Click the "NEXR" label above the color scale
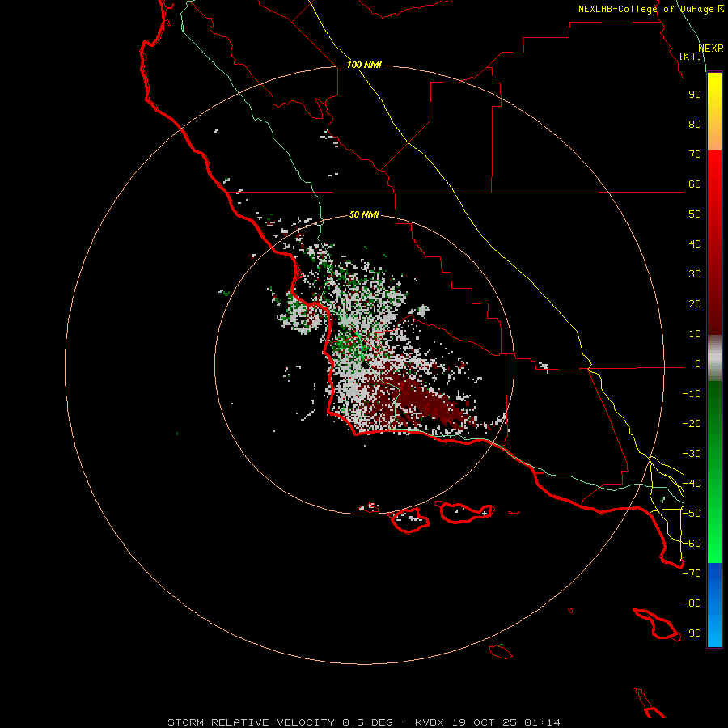The image size is (728, 728). (x=711, y=49)
